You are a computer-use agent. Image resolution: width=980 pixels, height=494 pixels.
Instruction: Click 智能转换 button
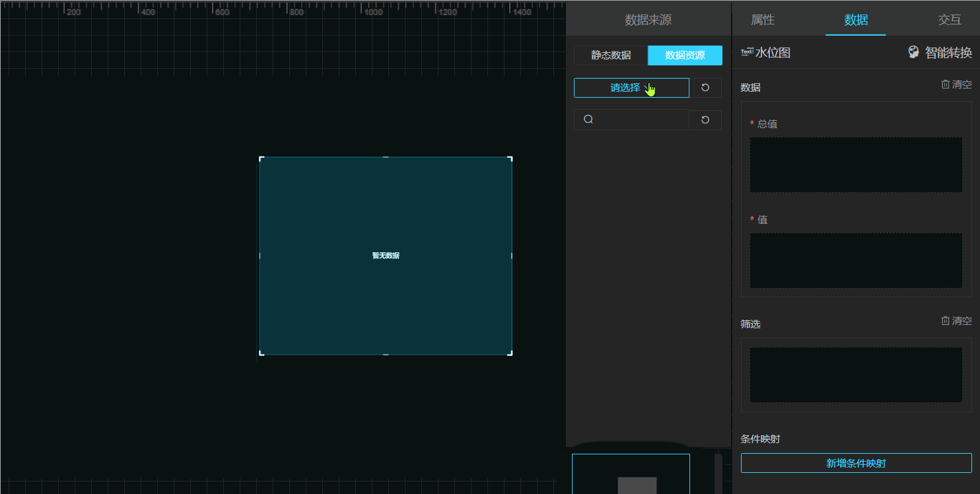coord(940,53)
